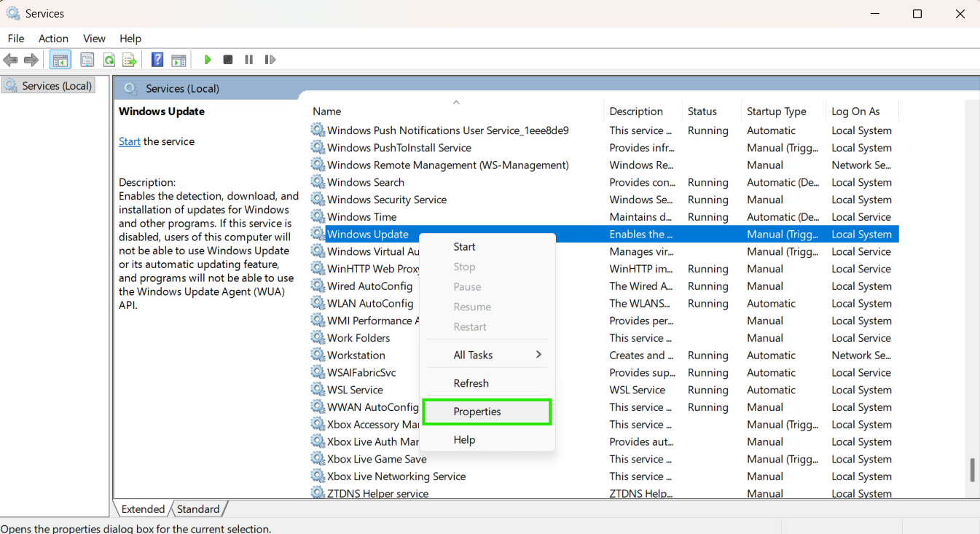Image resolution: width=980 pixels, height=534 pixels.
Task: Choose Help in the context menu
Action: (488, 440)
